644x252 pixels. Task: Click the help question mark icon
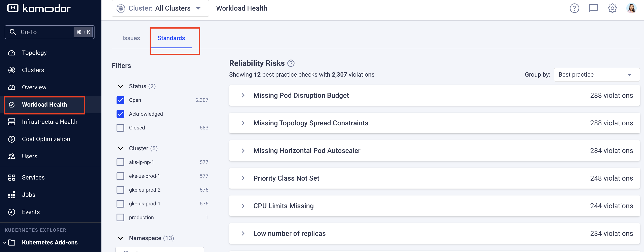click(x=574, y=8)
